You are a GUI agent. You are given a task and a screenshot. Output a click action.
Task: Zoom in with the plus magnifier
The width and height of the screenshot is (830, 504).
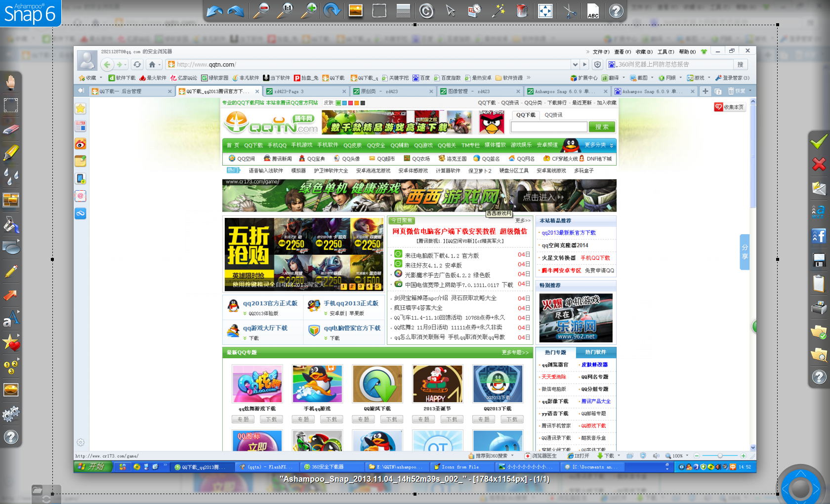pos(309,10)
